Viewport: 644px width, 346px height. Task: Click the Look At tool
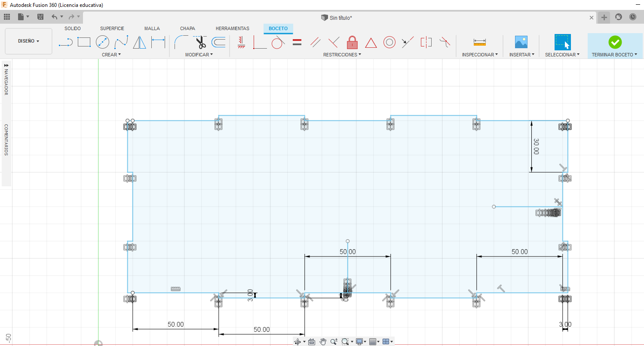click(312, 342)
